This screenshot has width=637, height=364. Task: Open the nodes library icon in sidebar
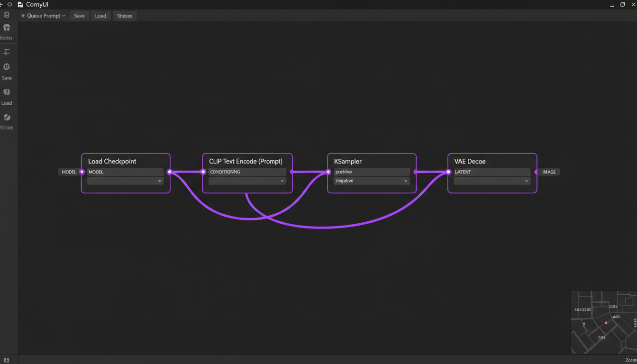click(x=7, y=28)
